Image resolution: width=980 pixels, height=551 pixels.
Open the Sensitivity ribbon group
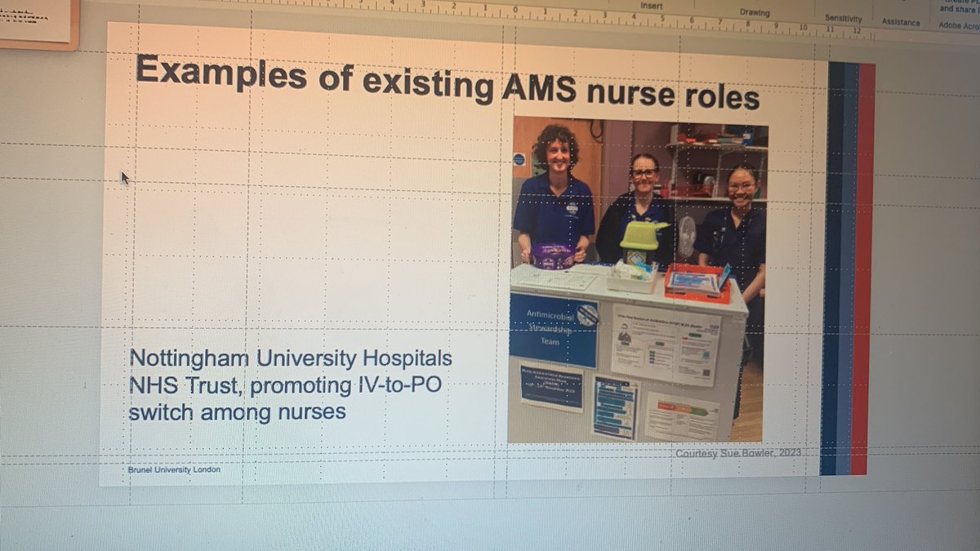tap(843, 18)
